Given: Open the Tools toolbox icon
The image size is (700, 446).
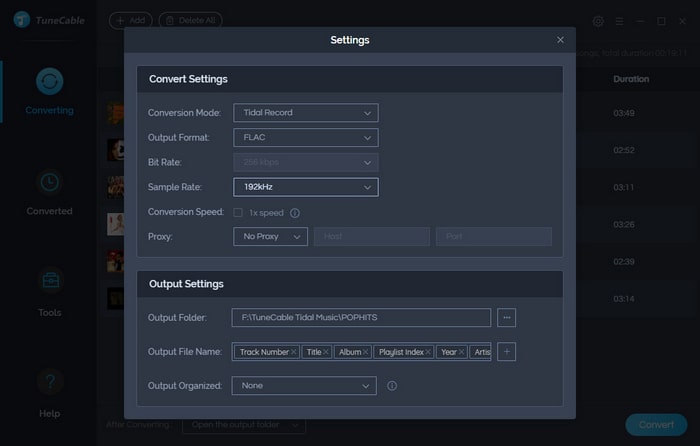Looking at the screenshot, I should coord(50,280).
